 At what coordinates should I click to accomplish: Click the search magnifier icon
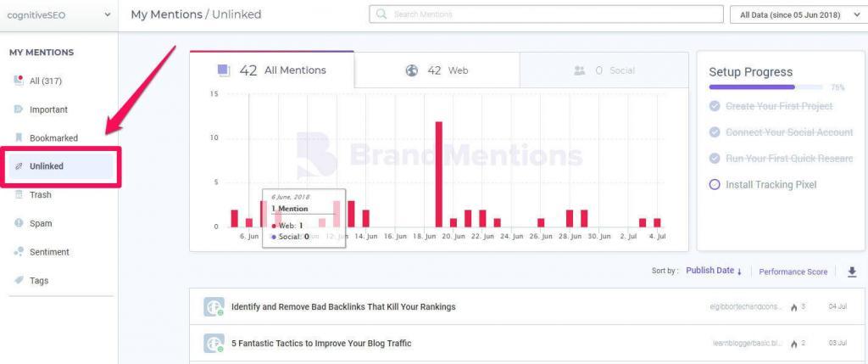coord(381,14)
